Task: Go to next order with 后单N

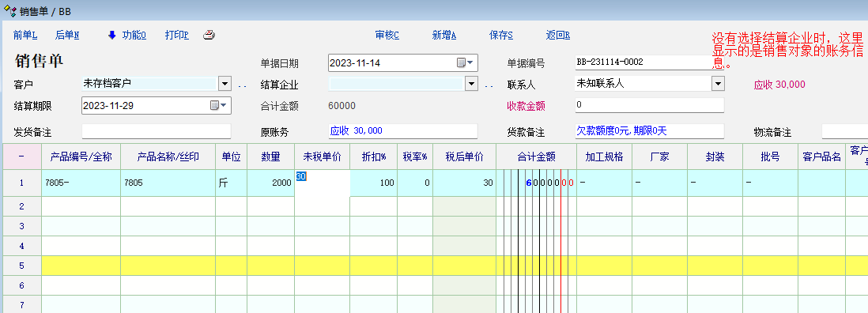Action: pyautogui.click(x=67, y=35)
